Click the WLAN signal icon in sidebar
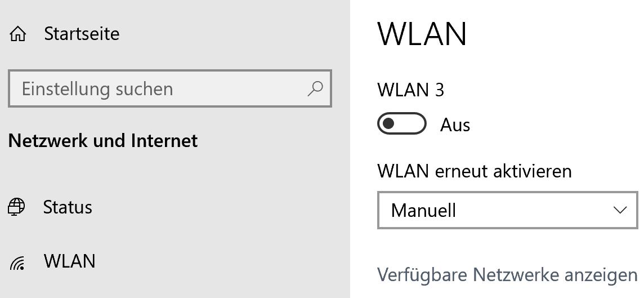Viewport: 644px width, 298px height. 17,263
